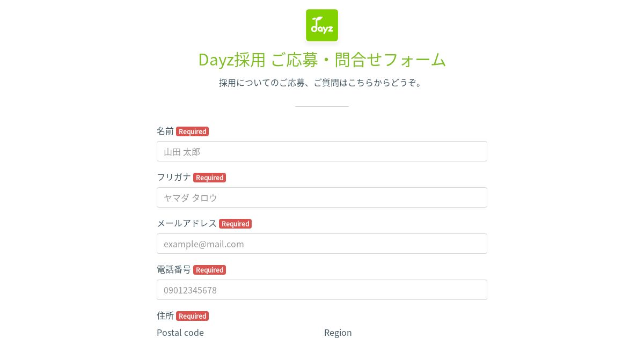Select the phone field showing 09012345678
The width and height of the screenshot is (644, 338).
pyautogui.click(x=322, y=290)
